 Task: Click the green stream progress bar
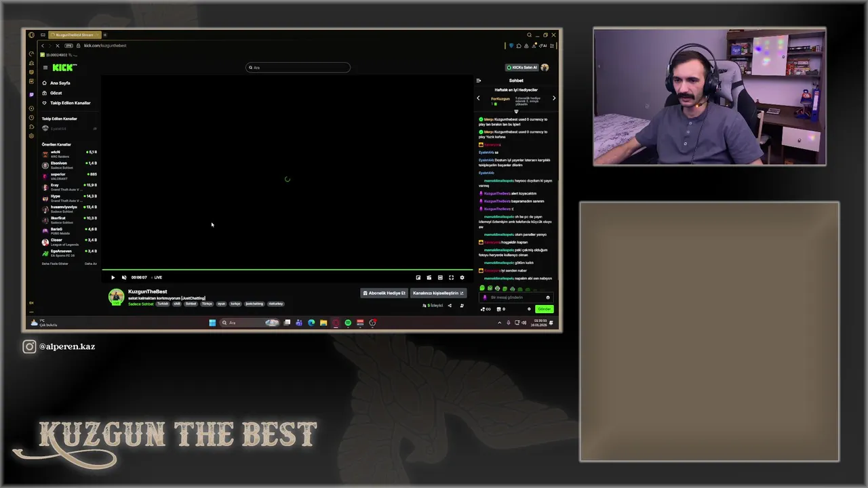click(288, 270)
